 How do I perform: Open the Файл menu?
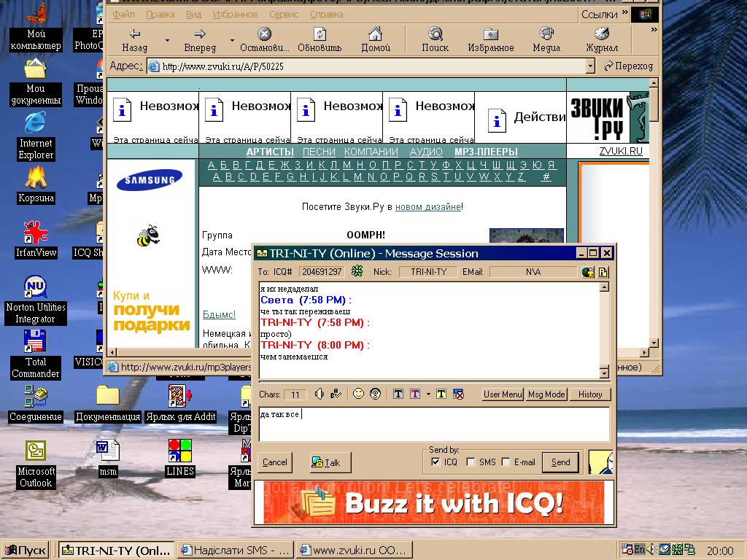[123, 15]
